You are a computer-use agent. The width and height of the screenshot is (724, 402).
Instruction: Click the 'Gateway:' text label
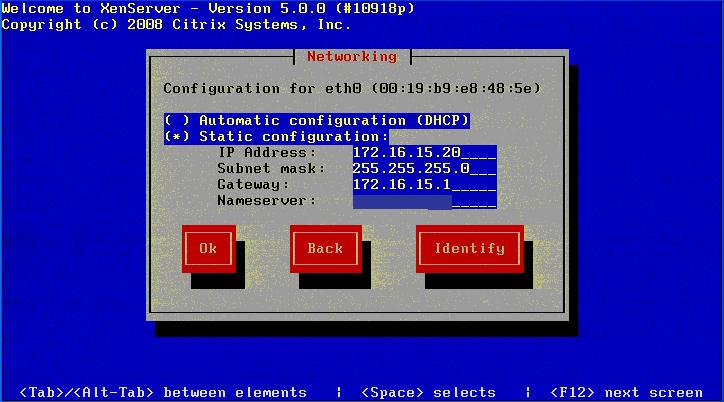254,184
